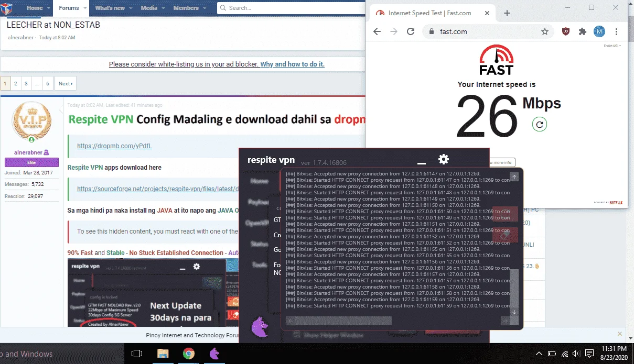This screenshot has width=634, height=364.
Task: Close the Internet Speed Test tab
Action: 486,13
